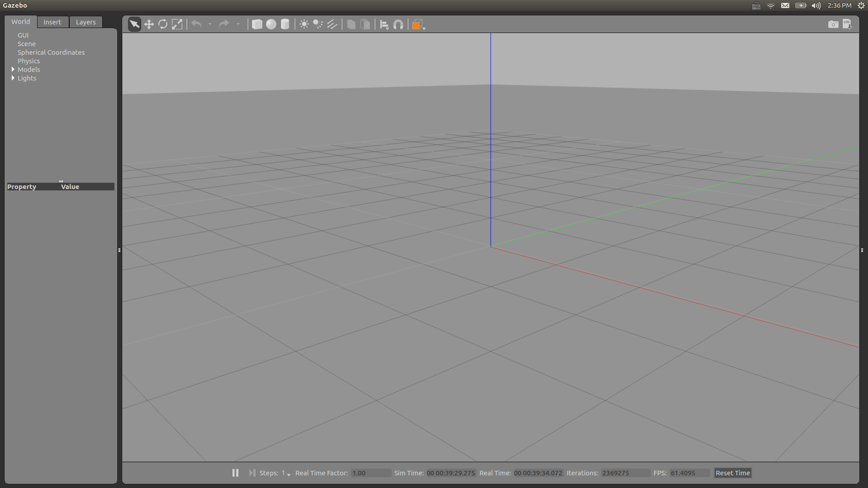Switch to the Insert tab
This screenshot has height=488, width=868.
click(x=52, y=22)
